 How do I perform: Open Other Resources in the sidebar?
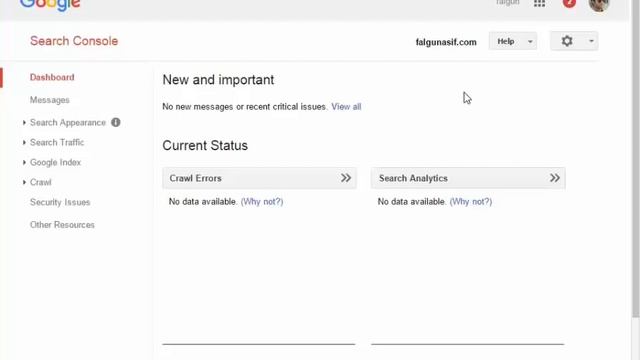(62, 225)
